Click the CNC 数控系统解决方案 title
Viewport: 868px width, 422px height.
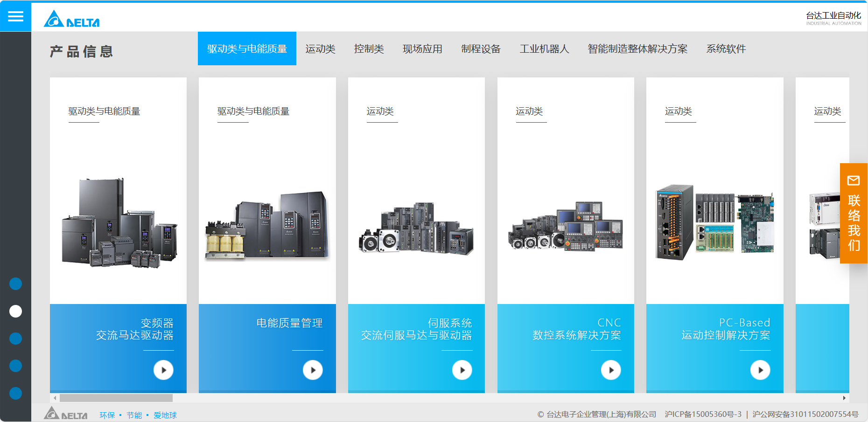[x=577, y=329]
